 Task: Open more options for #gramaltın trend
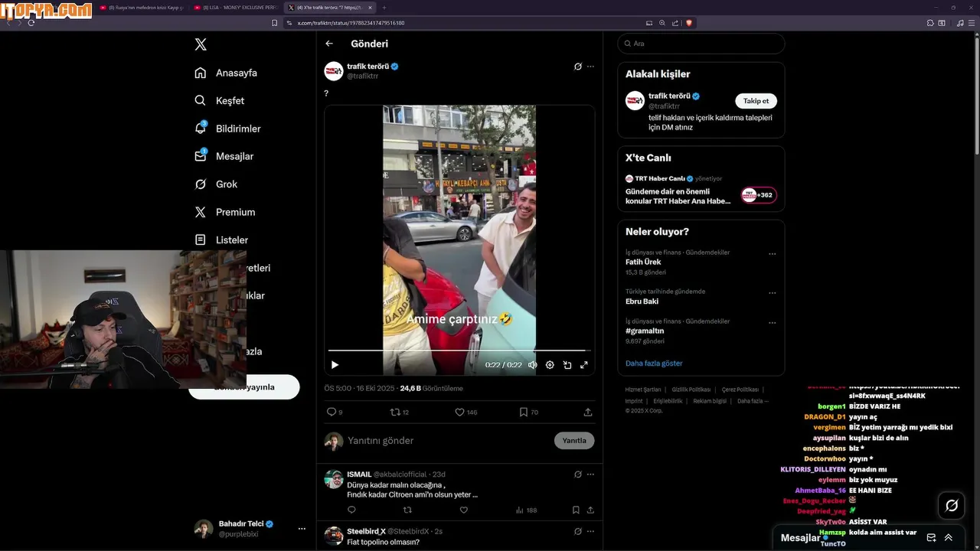[772, 323]
